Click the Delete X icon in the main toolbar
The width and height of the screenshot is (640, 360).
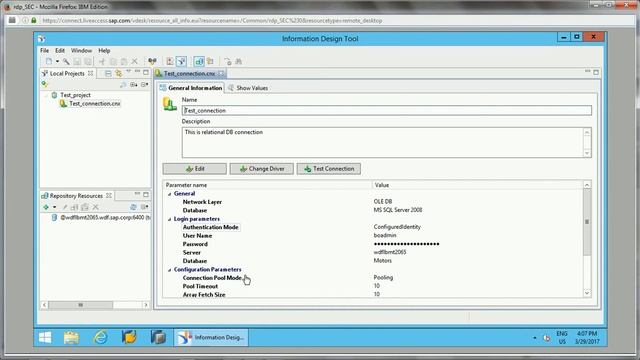134,62
